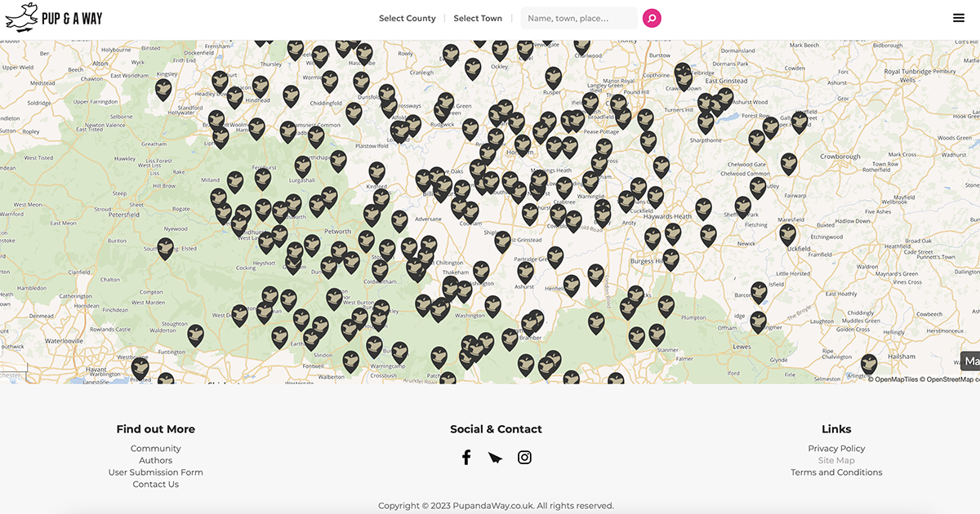This screenshot has width=980, height=514.
Task: Open the User Submission Form
Action: tap(155, 472)
